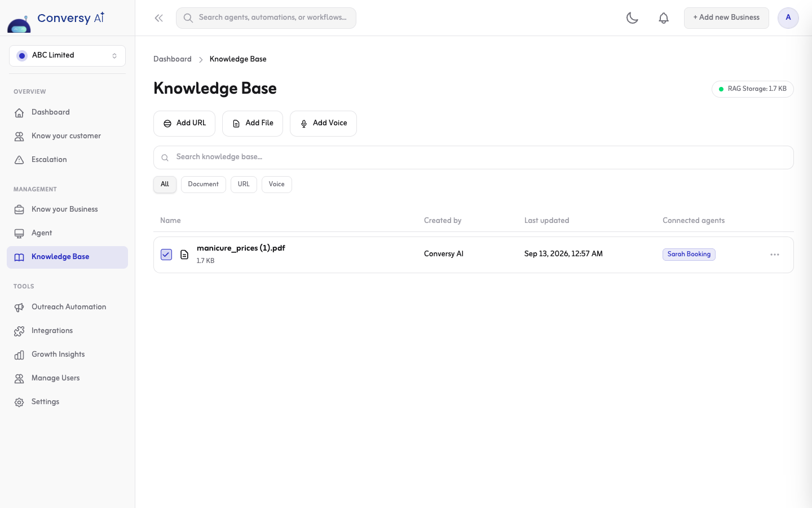Click the Growth Insights chart icon

(x=19, y=354)
